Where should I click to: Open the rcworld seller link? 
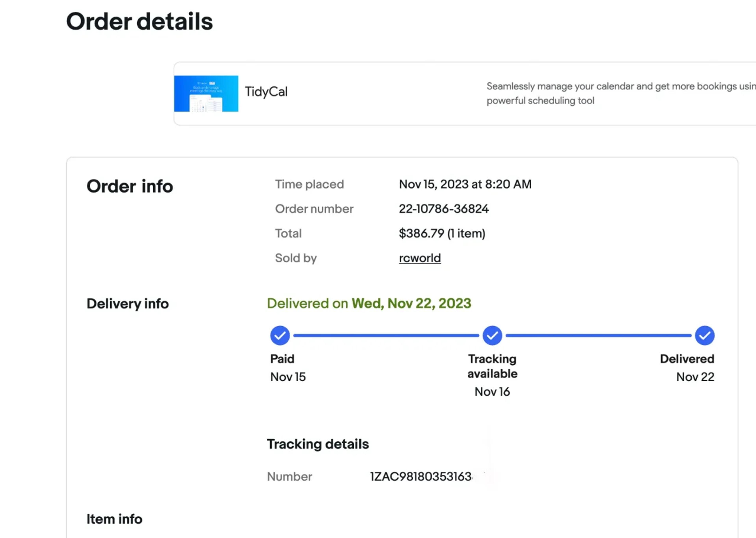click(420, 258)
